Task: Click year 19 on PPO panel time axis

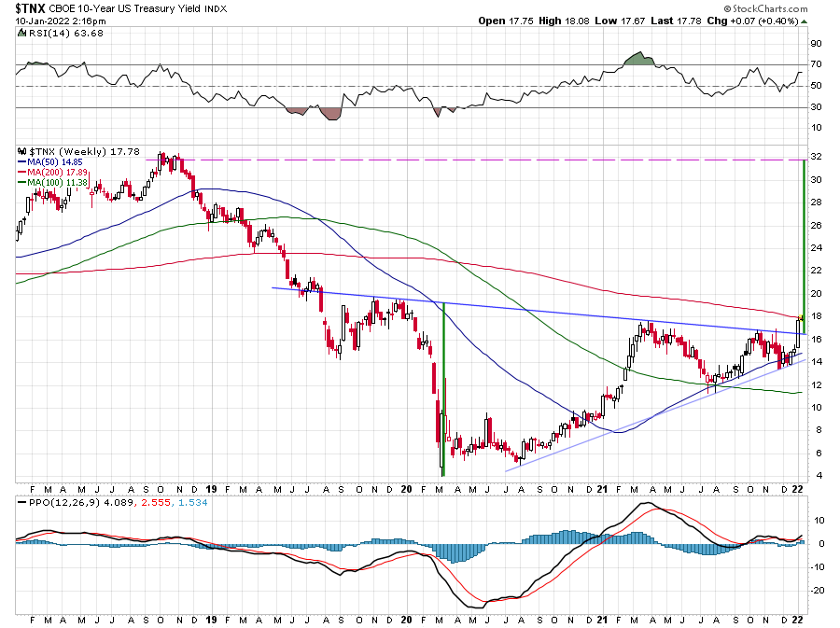Action: [x=211, y=620]
